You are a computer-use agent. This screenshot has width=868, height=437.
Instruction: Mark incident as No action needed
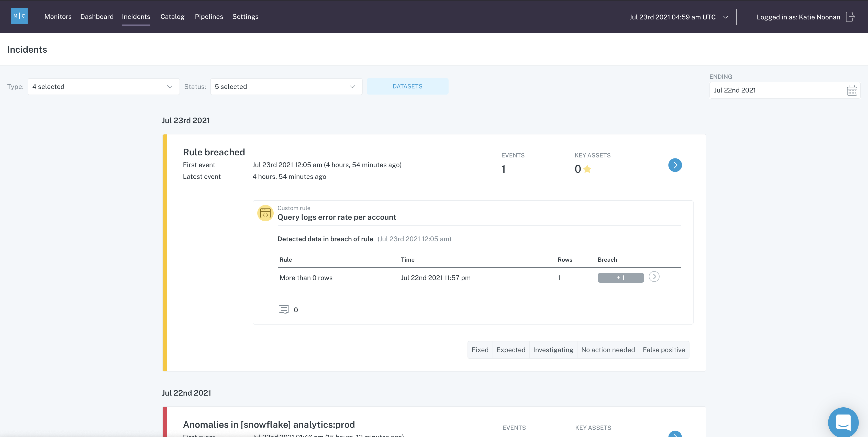pyautogui.click(x=608, y=350)
